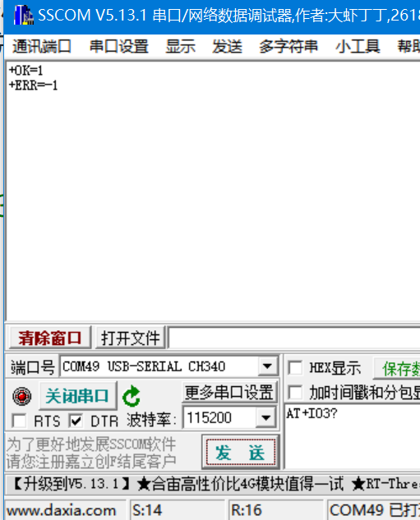
Task: Click the +OK=1 received line
Action: (25, 71)
